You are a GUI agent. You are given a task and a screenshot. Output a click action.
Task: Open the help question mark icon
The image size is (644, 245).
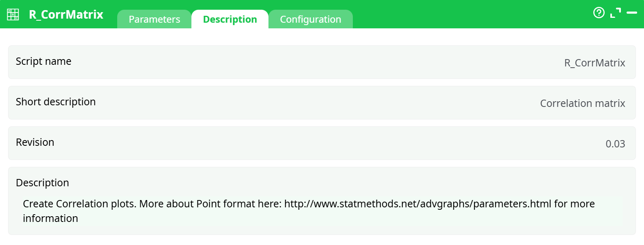pyautogui.click(x=599, y=13)
